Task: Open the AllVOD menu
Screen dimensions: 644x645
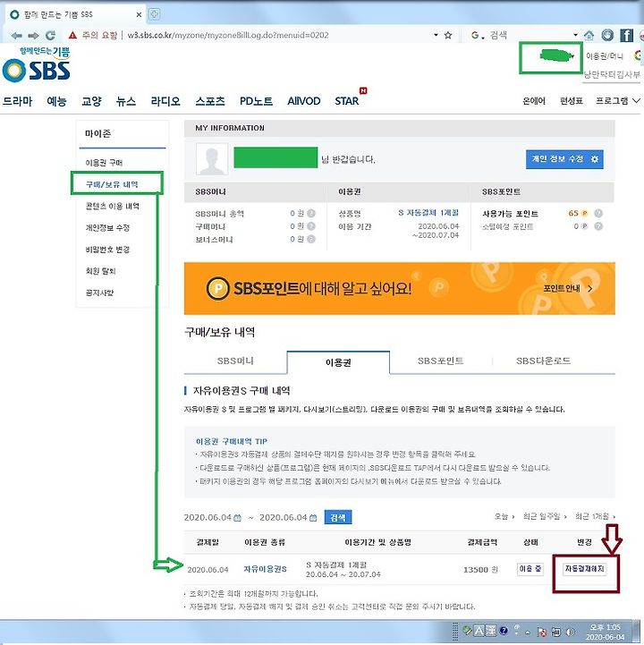Action: point(303,101)
